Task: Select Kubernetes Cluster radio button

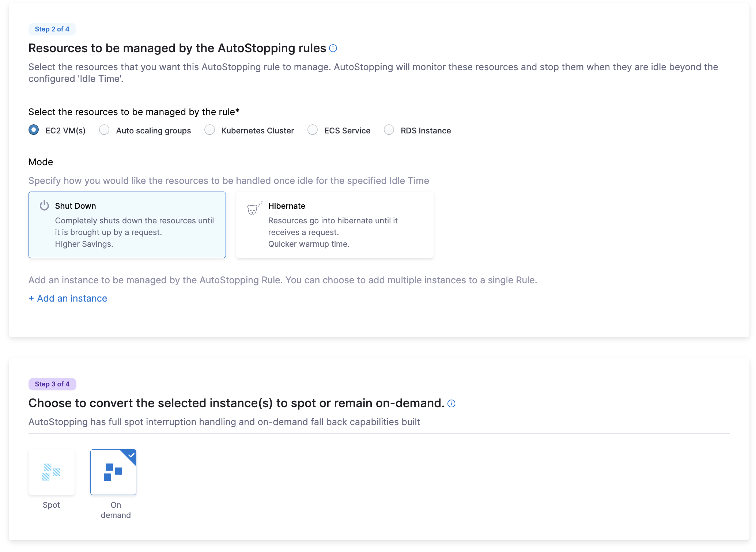Action: pos(209,130)
